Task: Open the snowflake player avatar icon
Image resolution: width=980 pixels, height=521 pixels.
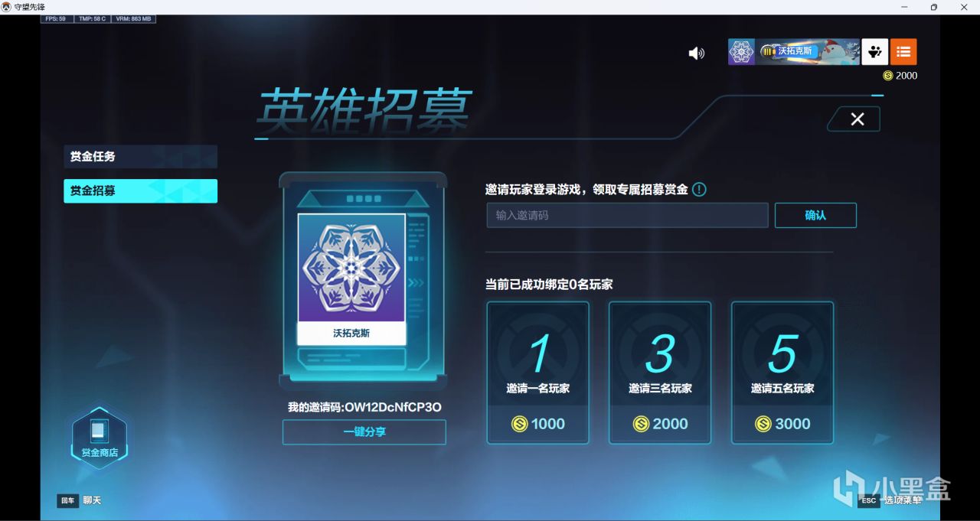Action: (x=741, y=52)
